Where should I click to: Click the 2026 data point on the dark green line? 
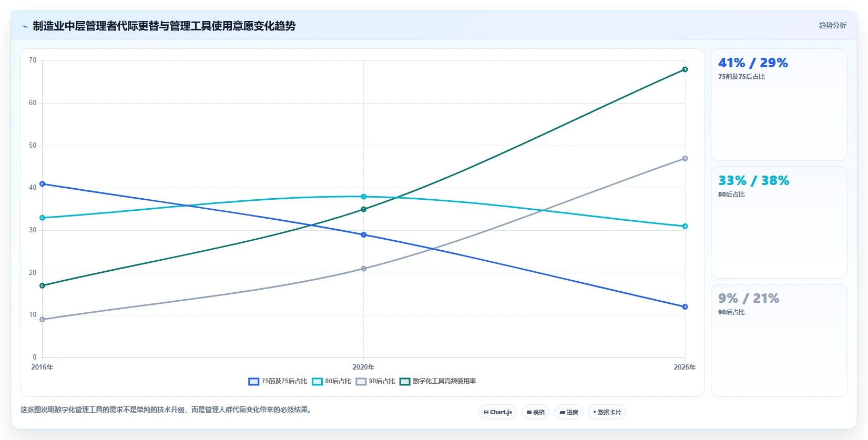685,69
